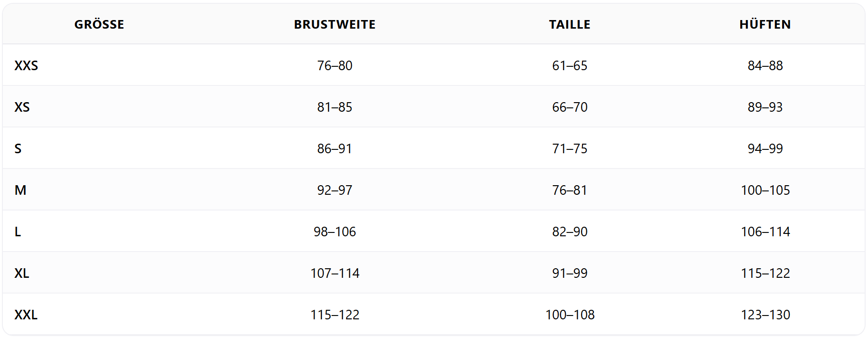Click the GRÖSSE column header

coord(99,24)
